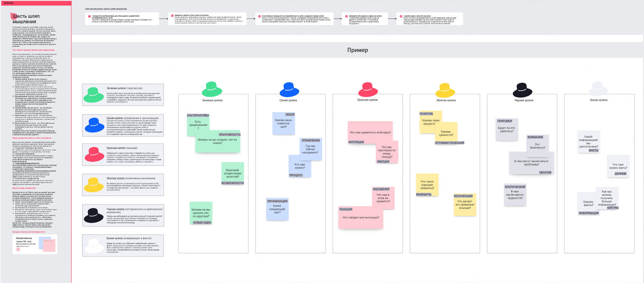Select the sticky note Что нам нужно знать?
This screenshot has width=644, height=283.
coord(618,166)
